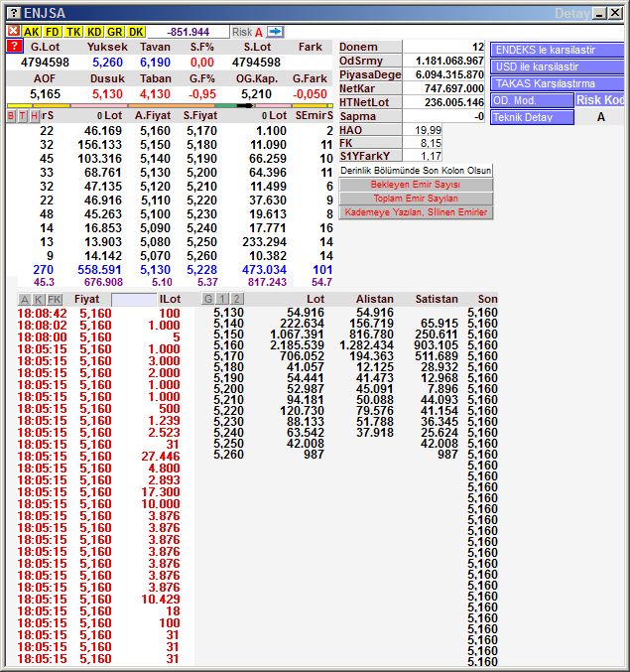This screenshot has width=630, height=672.
Task: Click the Taban value 4,130
Action: [x=155, y=94]
